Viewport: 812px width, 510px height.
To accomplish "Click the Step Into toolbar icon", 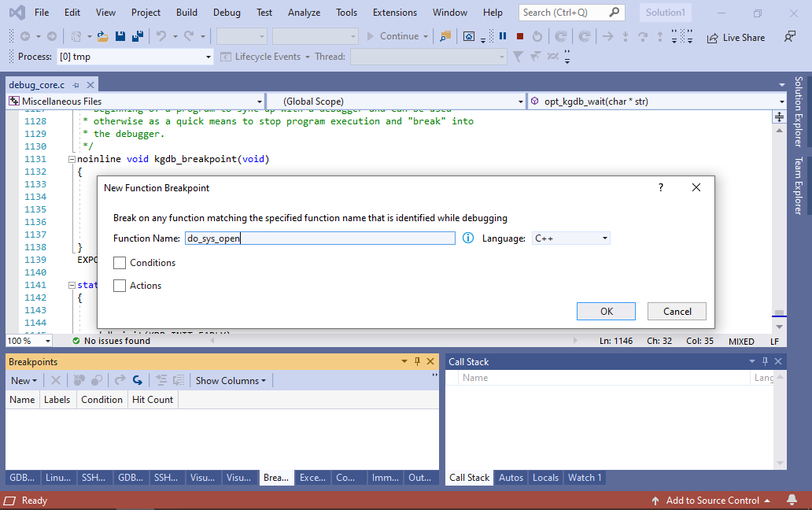I will point(625,36).
